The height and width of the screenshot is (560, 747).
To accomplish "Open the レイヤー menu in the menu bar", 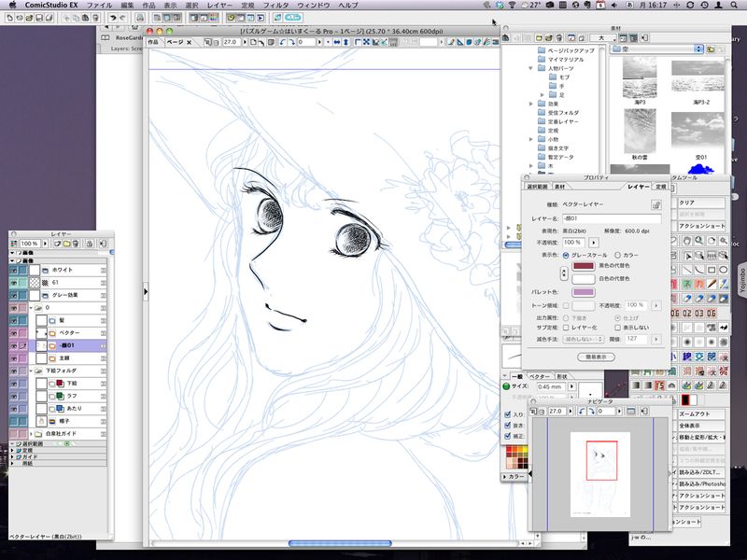I will [x=219, y=6].
